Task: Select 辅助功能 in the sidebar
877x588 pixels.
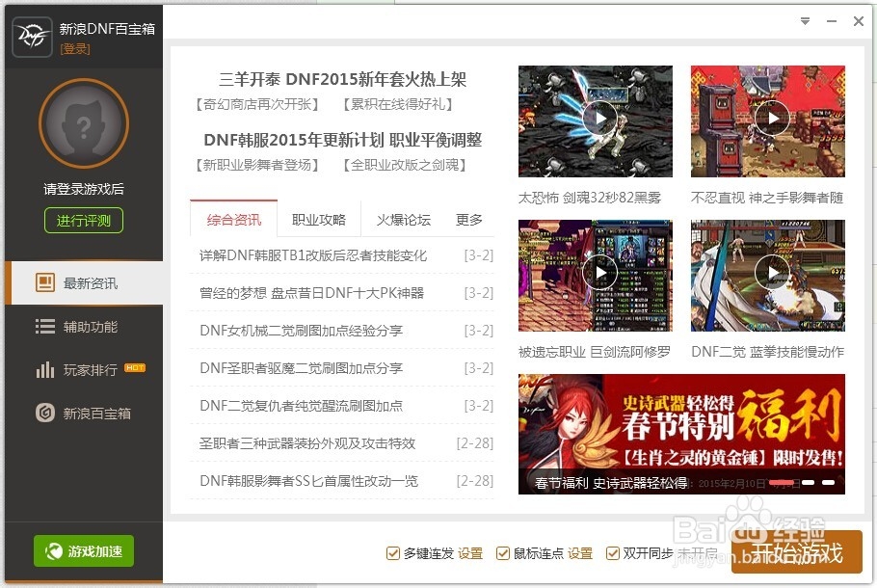Action: 84,326
